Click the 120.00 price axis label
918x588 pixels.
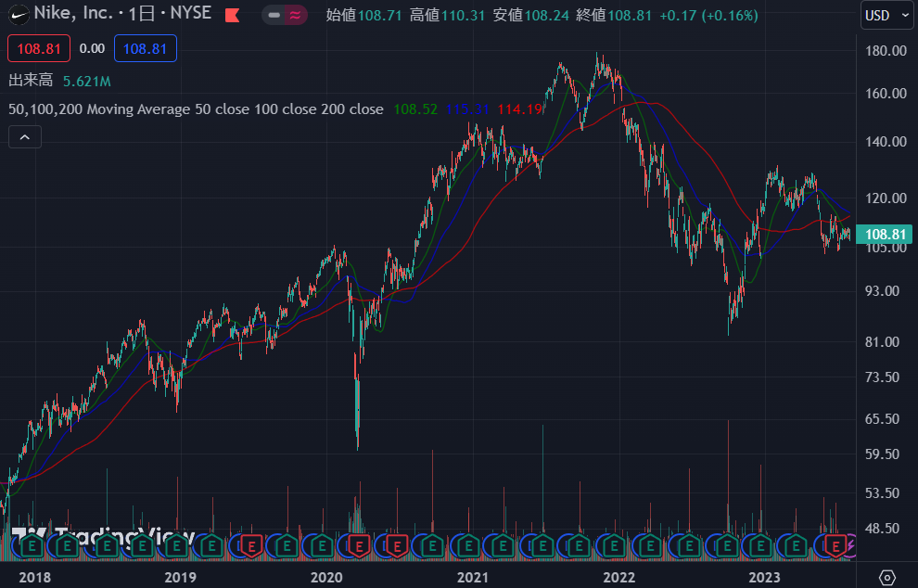(x=886, y=198)
